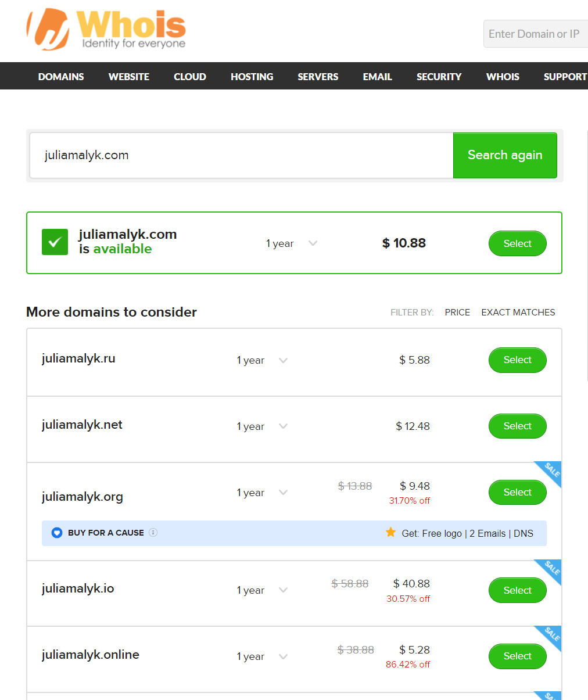Click the $ 5.28 price for juliamalyk.online

[x=414, y=650]
